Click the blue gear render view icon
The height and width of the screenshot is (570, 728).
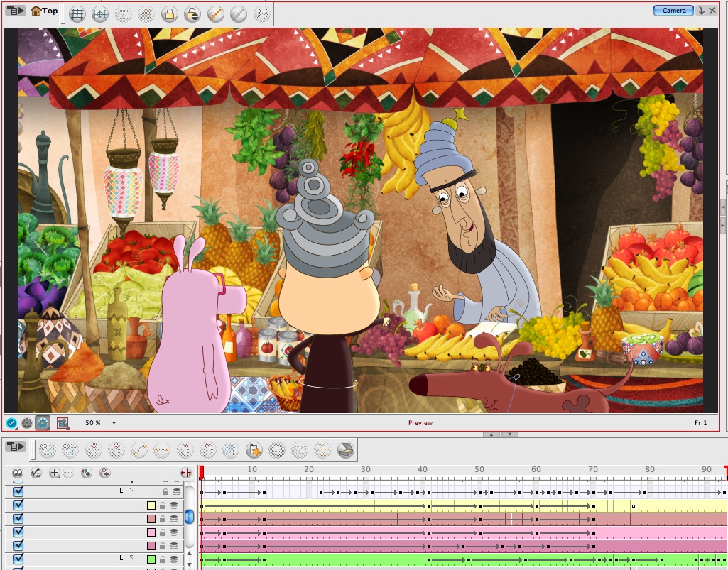[x=42, y=423]
